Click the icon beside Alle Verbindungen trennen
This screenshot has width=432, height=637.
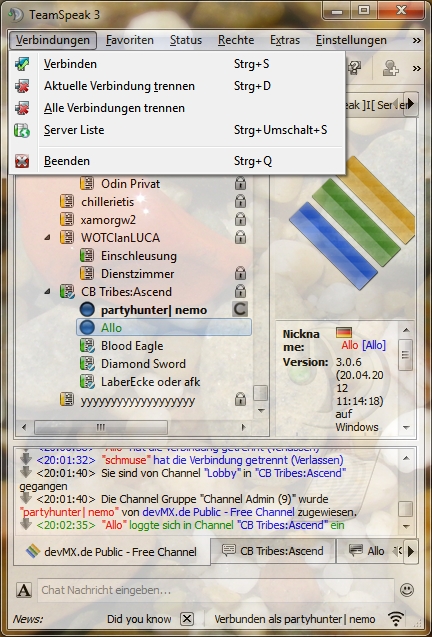point(22,108)
